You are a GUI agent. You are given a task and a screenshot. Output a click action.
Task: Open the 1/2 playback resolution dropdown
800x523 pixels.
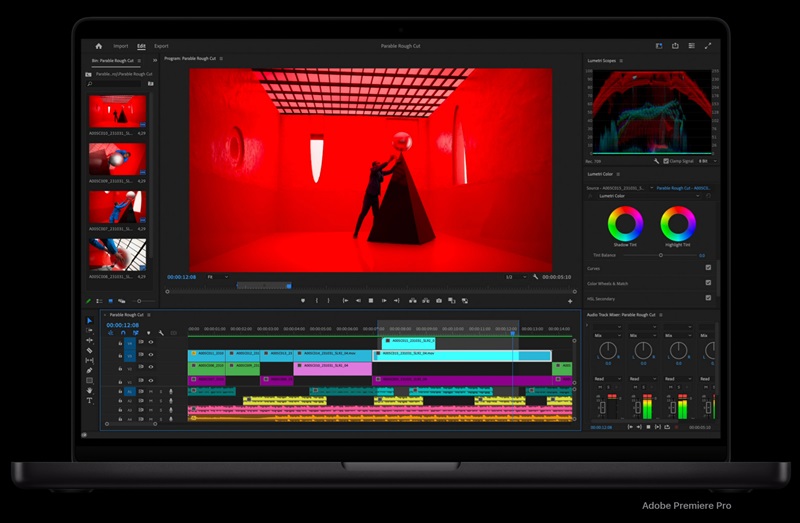tap(515, 277)
